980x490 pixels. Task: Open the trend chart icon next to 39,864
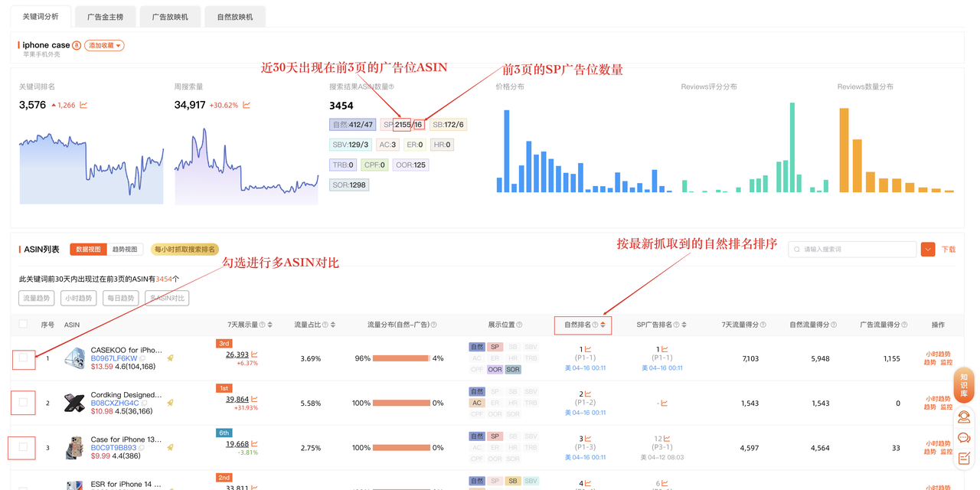click(x=254, y=399)
